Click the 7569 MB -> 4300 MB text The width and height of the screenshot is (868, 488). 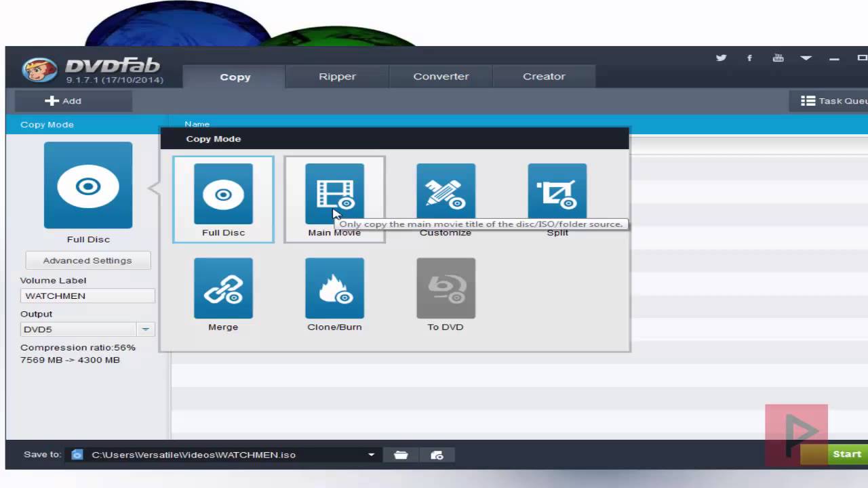pyautogui.click(x=70, y=360)
